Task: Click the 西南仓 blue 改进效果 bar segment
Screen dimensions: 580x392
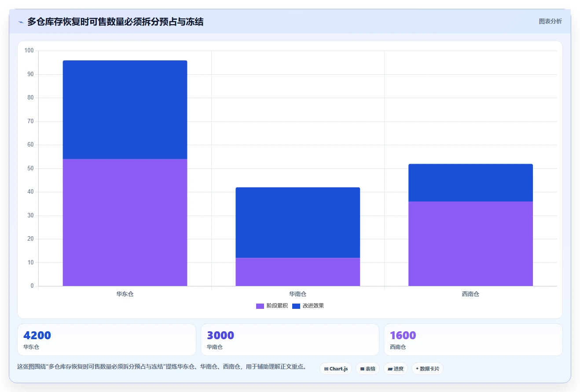Action: click(x=470, y=183)
